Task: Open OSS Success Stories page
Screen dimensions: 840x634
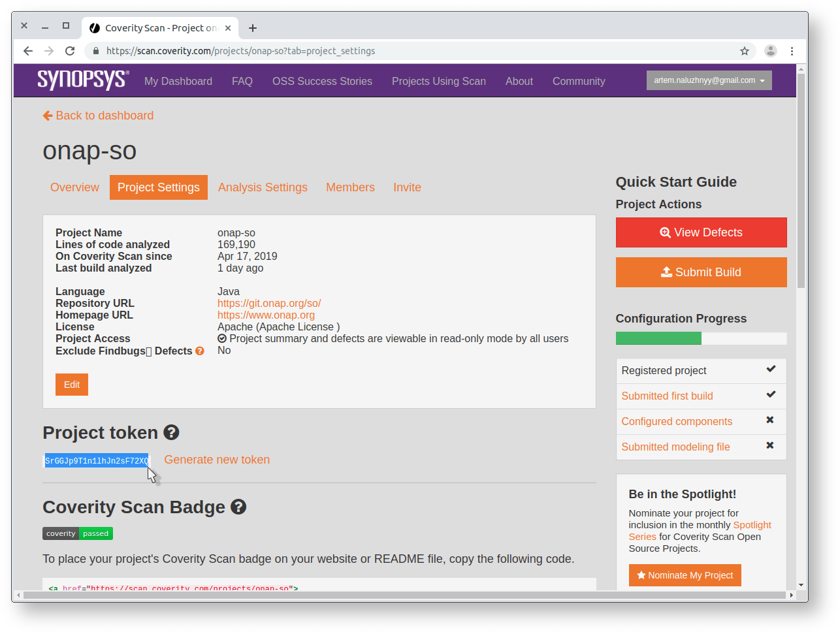Action: click(322, 81)
